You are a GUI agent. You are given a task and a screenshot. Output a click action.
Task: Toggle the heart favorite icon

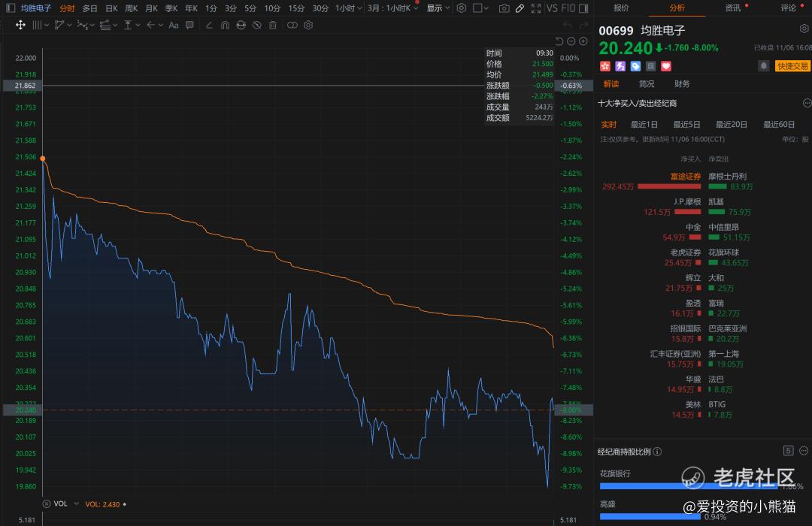coord(666,66)
